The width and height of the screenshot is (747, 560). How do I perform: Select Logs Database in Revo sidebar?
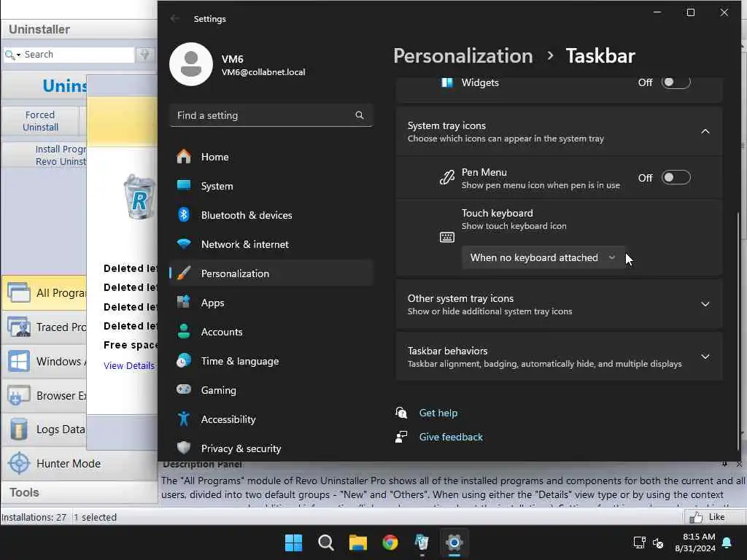pos(45,429)
